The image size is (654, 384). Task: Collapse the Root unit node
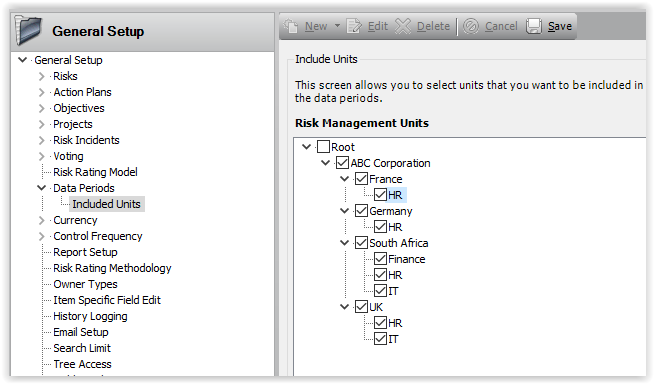[307, 147]
